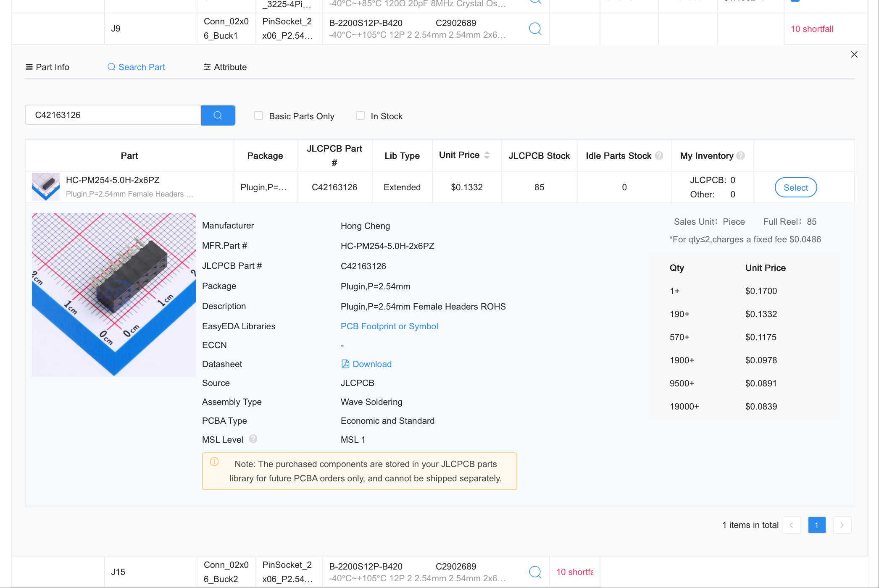
Task: Open the Attribute tab
Action: (x=225, y=67)
